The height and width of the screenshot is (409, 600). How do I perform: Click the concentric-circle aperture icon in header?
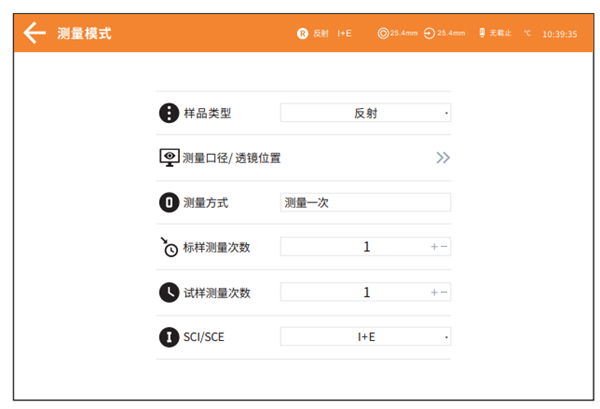coord(382,33)
